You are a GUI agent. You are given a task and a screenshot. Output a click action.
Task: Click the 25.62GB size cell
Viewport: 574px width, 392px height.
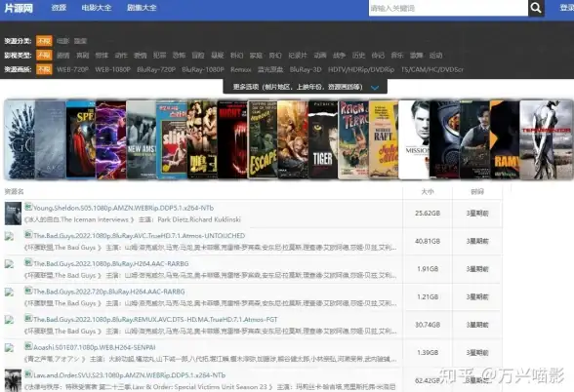coord(428,214)
